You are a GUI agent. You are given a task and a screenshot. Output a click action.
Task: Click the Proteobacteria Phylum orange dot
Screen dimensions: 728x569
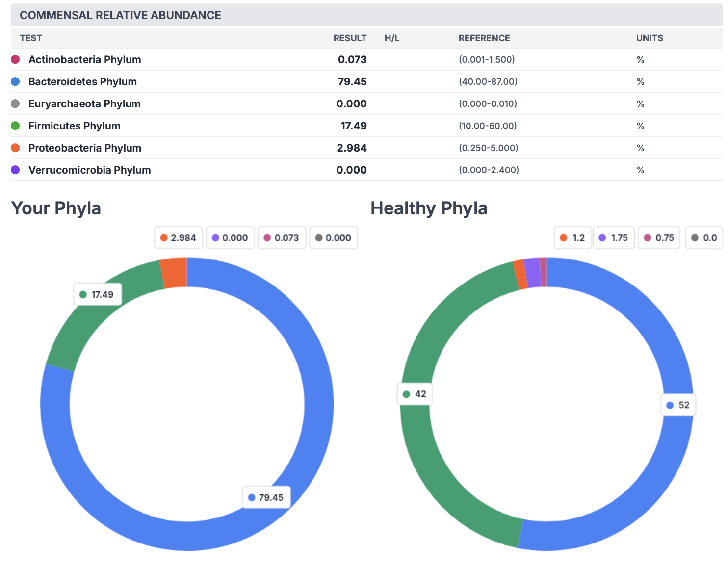15,148
